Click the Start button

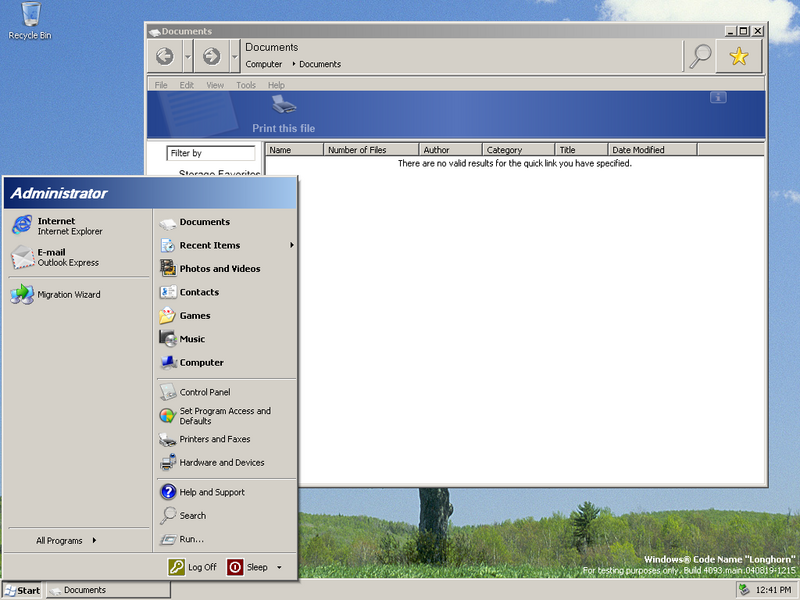[22, 590]
